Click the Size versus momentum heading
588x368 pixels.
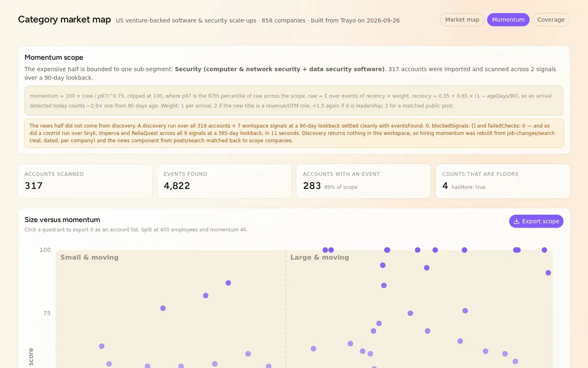[62, 220]
